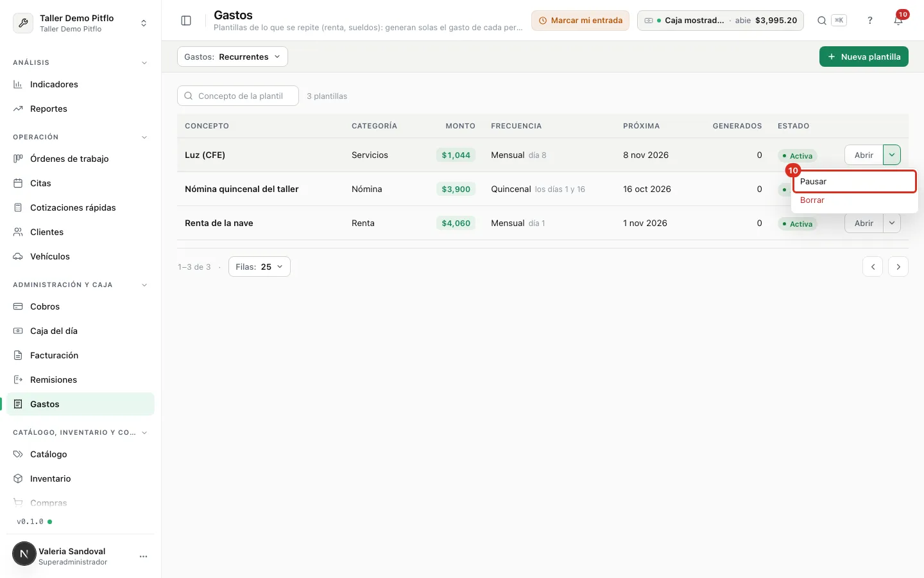Navigate to Citas
924x578 pixels.
(80, 183)
